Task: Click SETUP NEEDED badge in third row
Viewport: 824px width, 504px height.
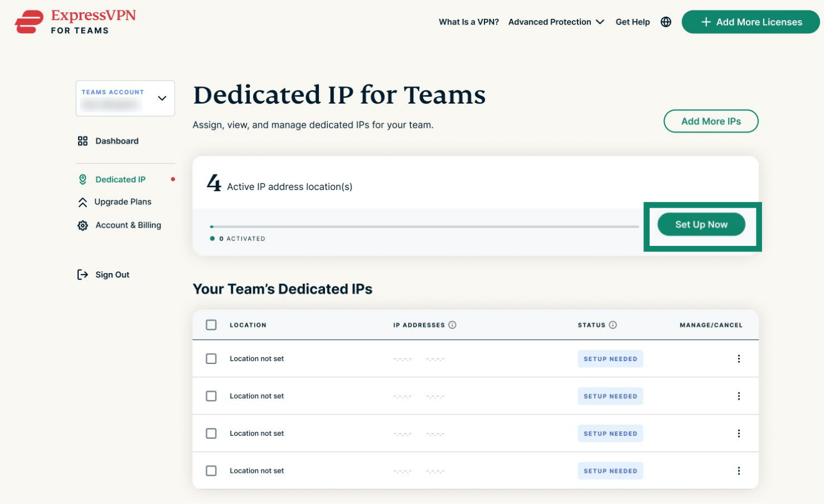Action: [x=610, y=434]
